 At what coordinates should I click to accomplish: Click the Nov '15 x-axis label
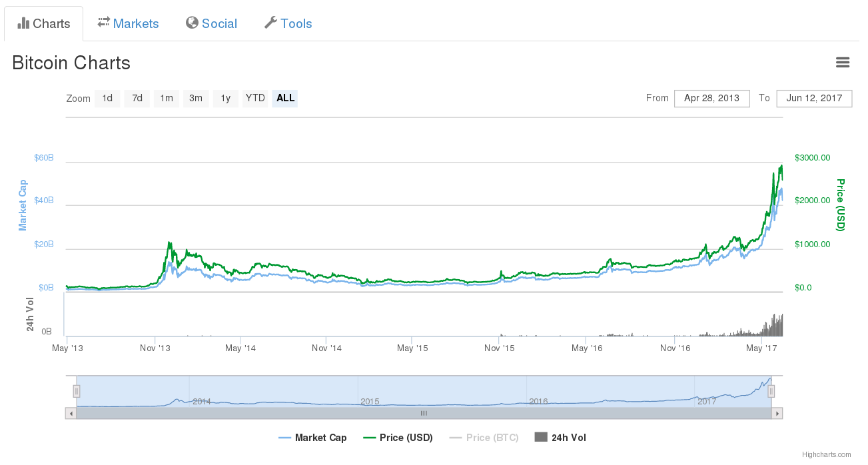pos(500,348)
